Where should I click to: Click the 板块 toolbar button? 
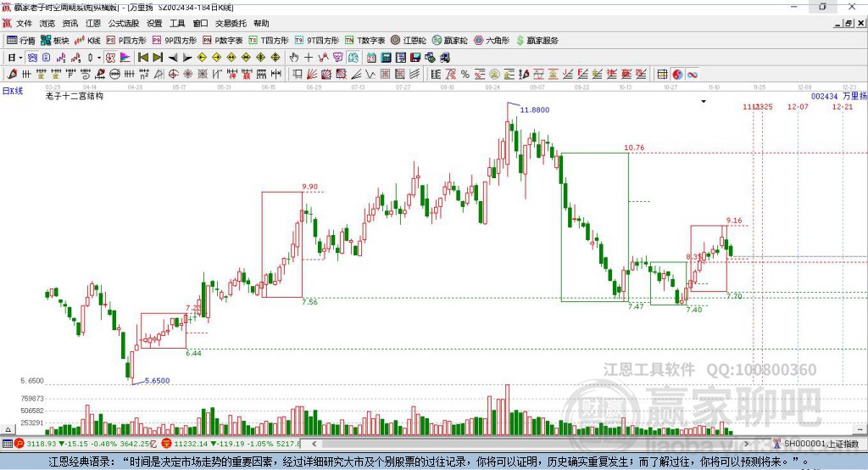pos(55,41)
